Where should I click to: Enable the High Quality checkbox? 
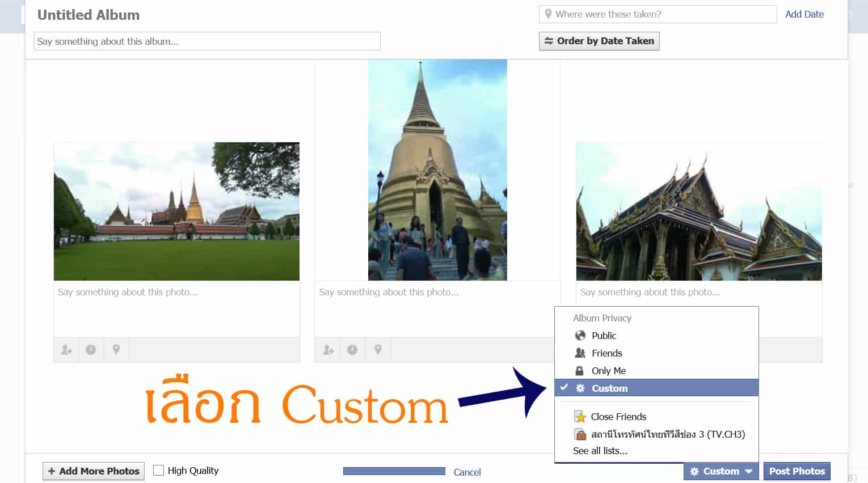point(159,471)
